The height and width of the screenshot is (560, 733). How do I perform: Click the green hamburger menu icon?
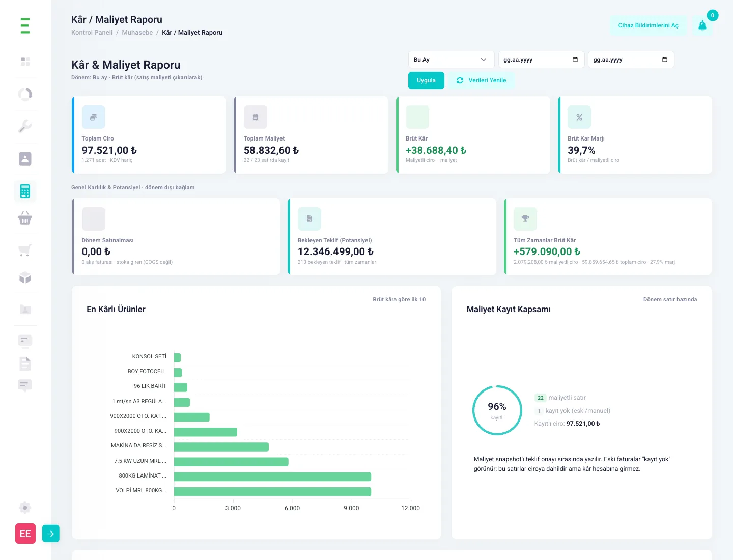[x=25, y=25]
